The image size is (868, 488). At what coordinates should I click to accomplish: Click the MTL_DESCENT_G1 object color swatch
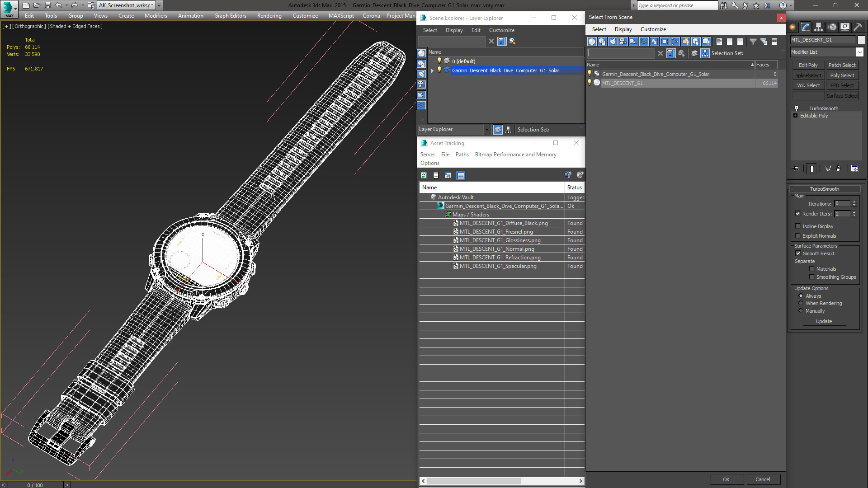[x=861, y=40]
